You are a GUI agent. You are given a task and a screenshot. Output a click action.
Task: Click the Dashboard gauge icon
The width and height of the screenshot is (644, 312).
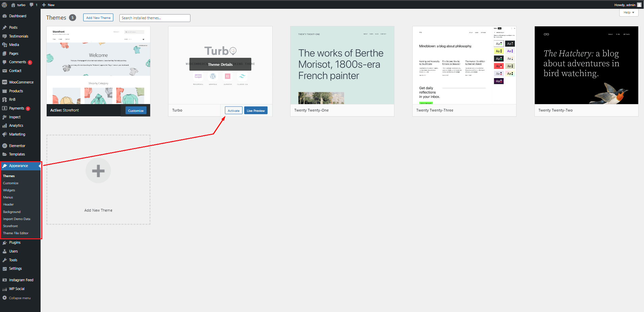[4, 16]
